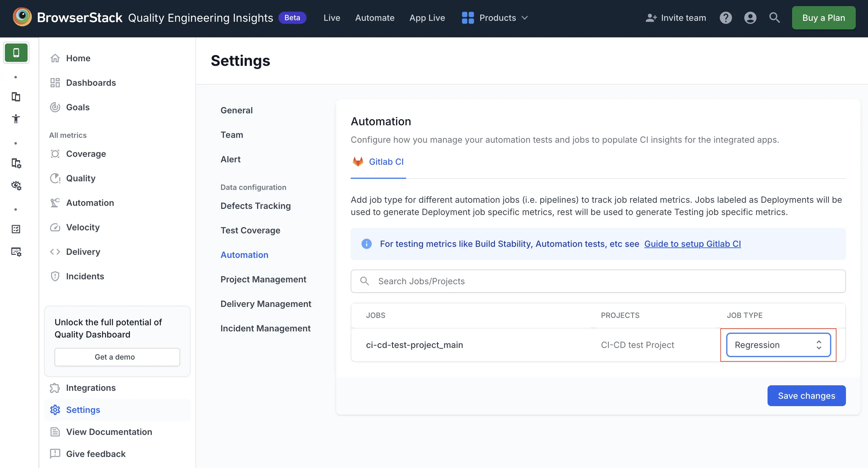Select Automation in Data configuration
Viewport: 868px width, 468px height.
point(244,255)
